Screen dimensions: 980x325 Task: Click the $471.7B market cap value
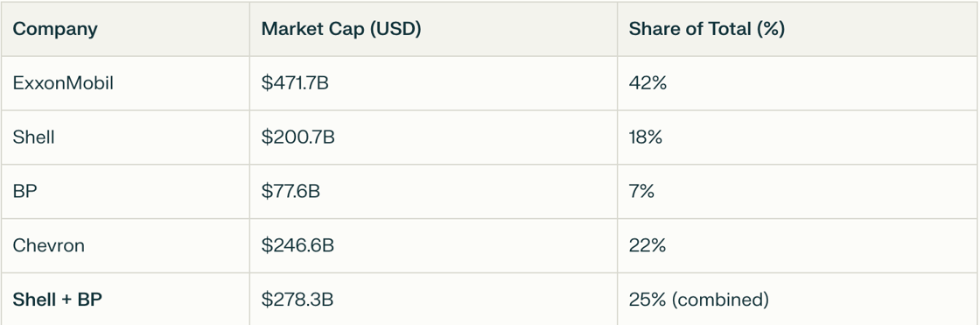295,82
